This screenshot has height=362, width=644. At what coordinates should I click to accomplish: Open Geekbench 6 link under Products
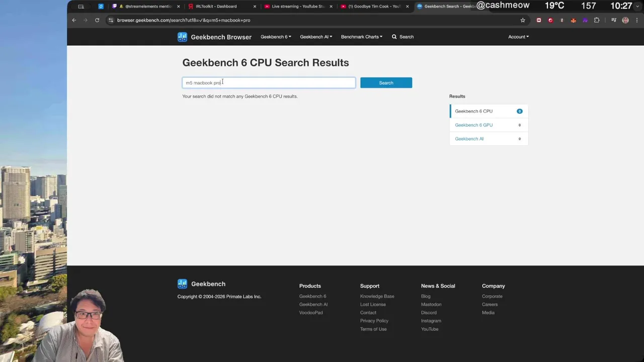(x=312, y=296)
